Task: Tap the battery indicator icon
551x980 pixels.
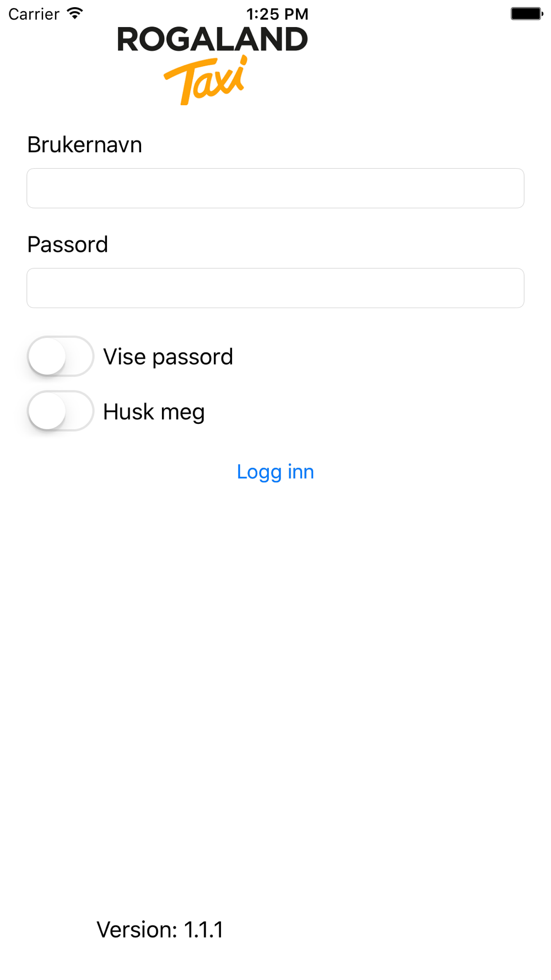Action: [527, 14]
